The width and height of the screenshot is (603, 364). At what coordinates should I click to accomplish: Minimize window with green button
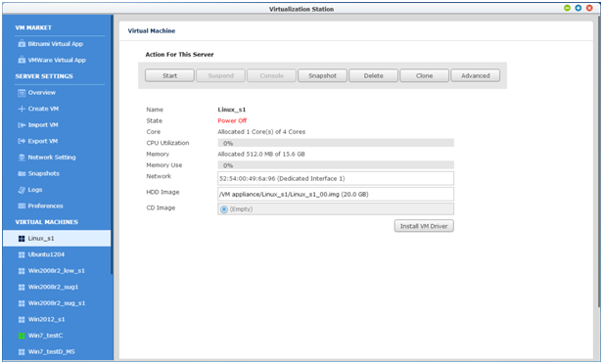[567, 8]
